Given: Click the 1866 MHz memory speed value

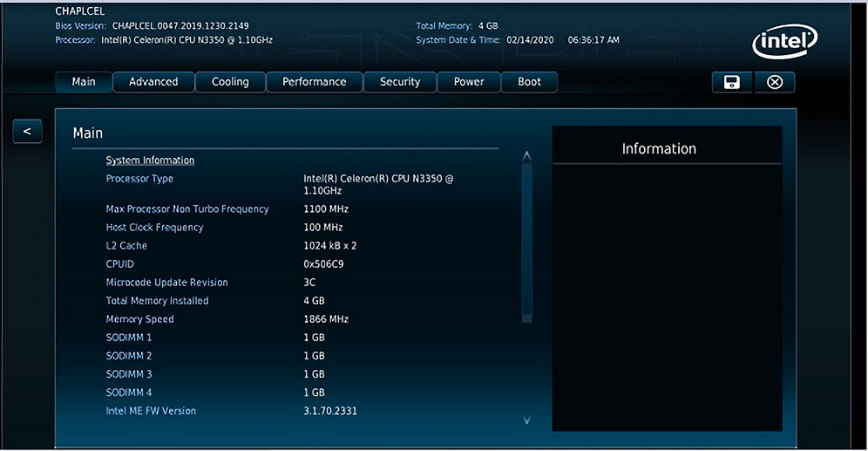Looking at the screenshot, I should click(326, 319).
